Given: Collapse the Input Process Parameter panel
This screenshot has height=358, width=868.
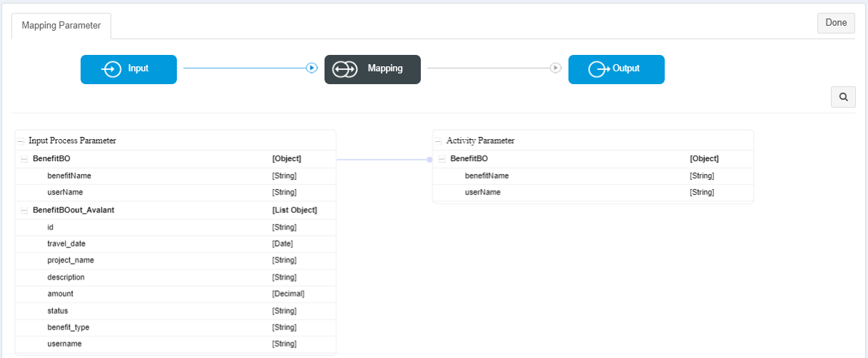Looking at the screenshot, I should [21, 141].
